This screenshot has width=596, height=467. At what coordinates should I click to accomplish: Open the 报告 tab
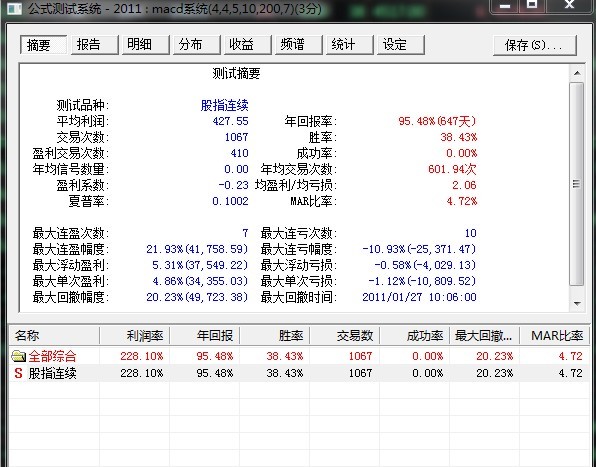pyautogui.click(x=95, y=45)
